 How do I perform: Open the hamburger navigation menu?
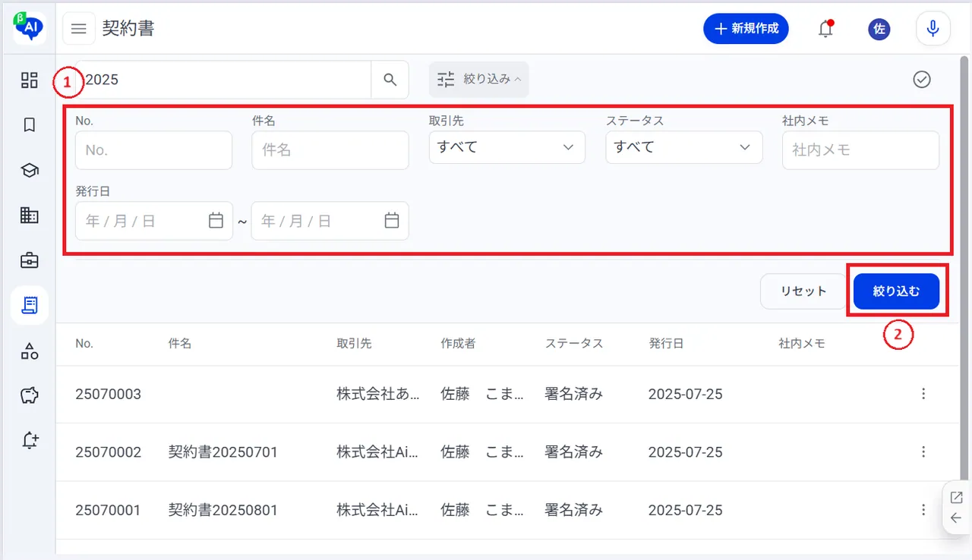click(79, 29)
